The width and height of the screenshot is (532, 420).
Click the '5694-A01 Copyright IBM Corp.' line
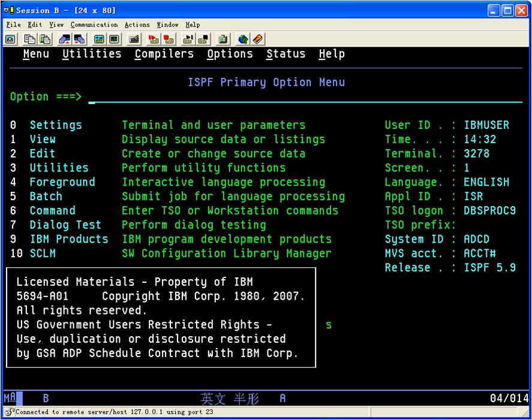point(161,296)
